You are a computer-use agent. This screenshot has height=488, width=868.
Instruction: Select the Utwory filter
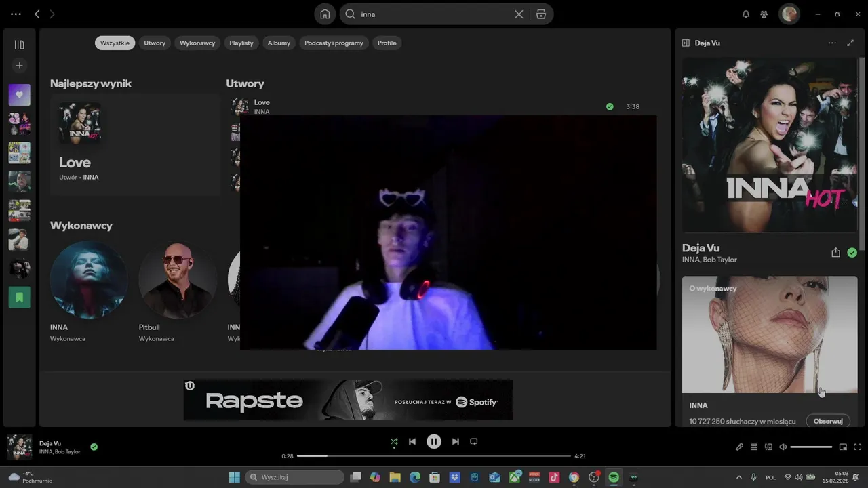point(155,43)
